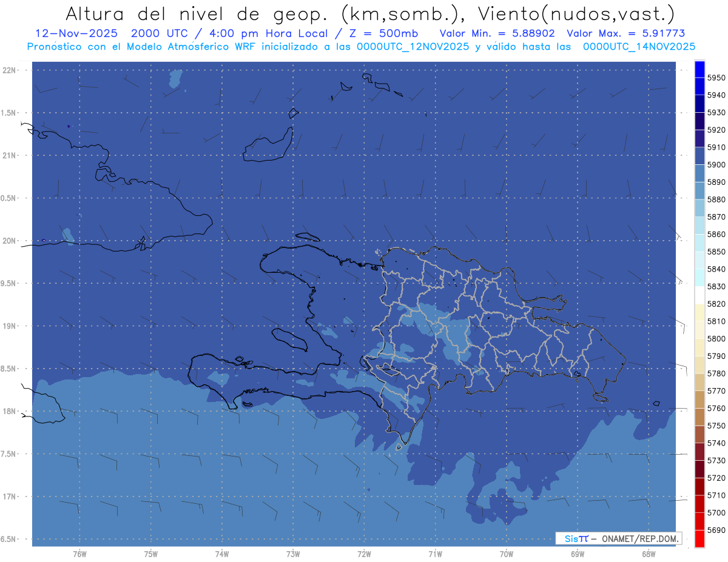Click the colorbar label 5830
Viewport: 728px width, 562px height.
[716, 286]
